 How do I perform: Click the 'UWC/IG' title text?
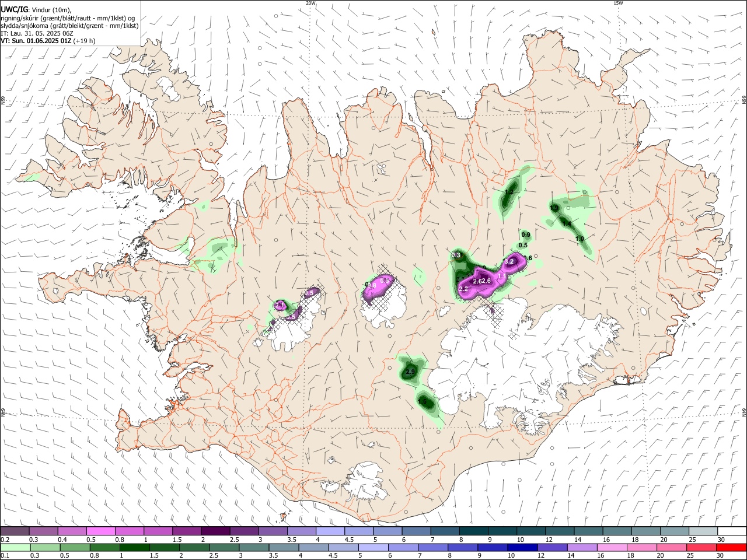15,9
